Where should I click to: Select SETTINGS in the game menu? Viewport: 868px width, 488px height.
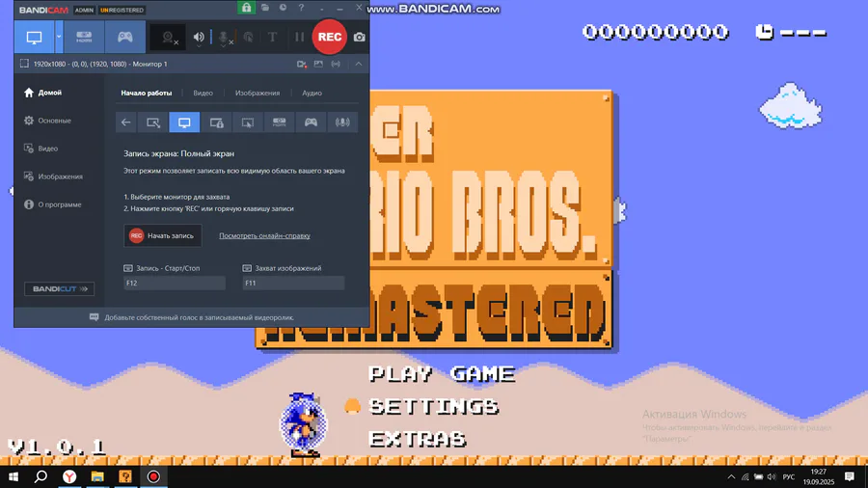tap(434, 407)
